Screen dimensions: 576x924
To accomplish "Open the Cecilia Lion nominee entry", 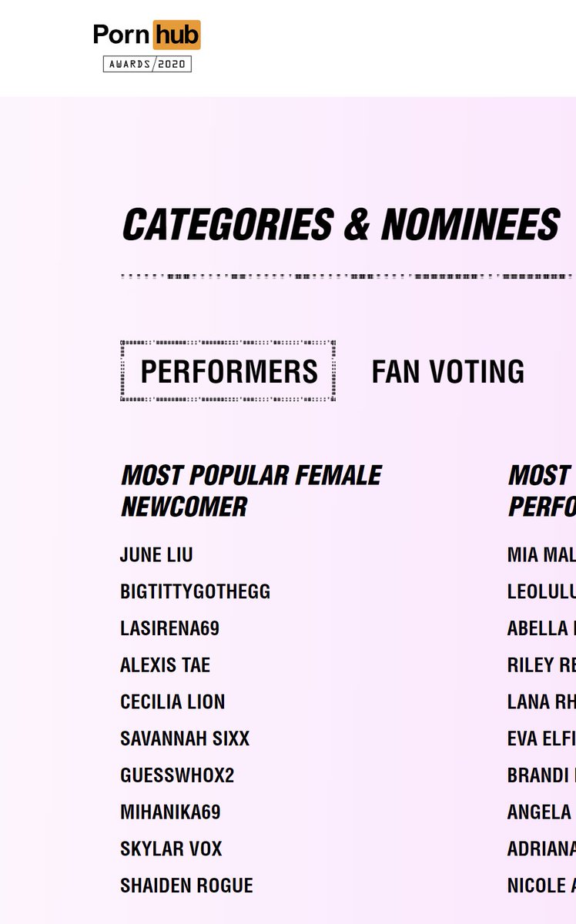I will (172, 702).
